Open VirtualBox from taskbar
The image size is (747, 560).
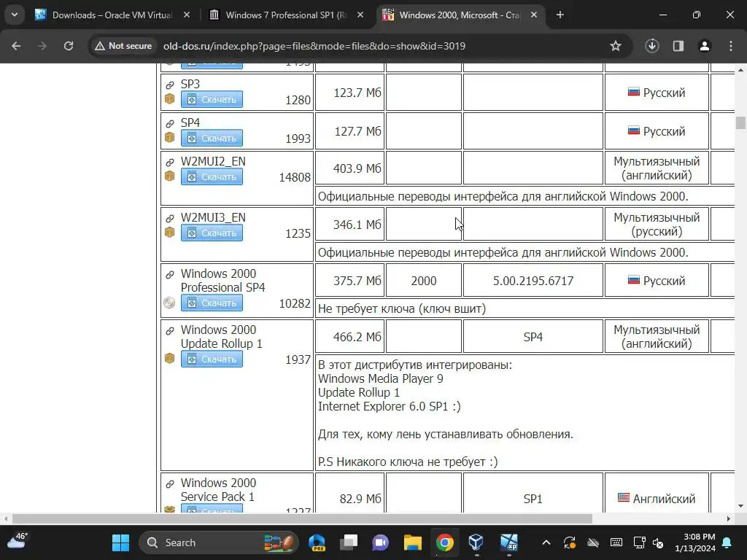(x=476, y=542)
